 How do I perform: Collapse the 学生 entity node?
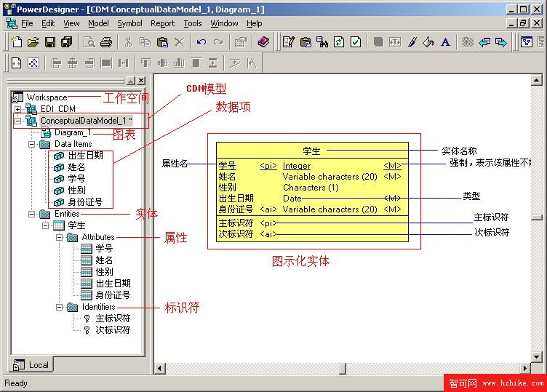point(45,225)
